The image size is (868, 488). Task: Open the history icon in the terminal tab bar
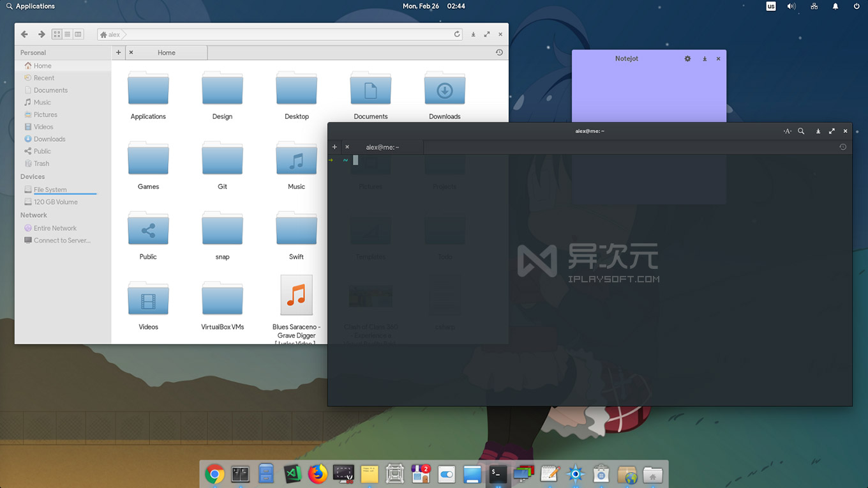click(842, 146)
